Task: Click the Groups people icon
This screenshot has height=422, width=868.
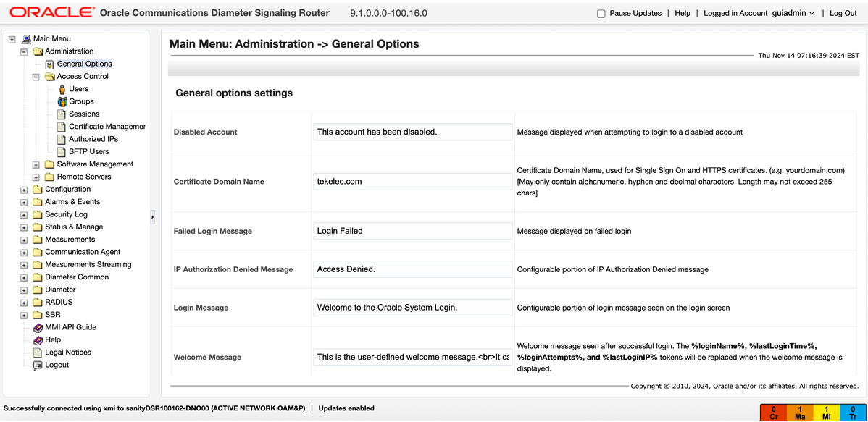Action: click(62, 102)
